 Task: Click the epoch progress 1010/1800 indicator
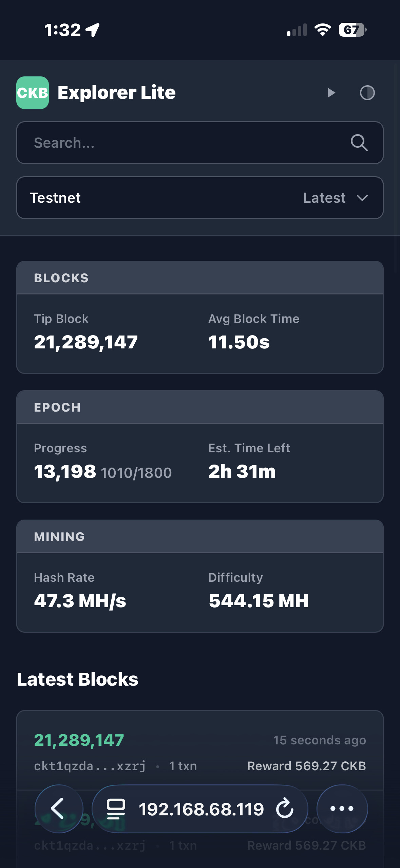pos(136,473)
